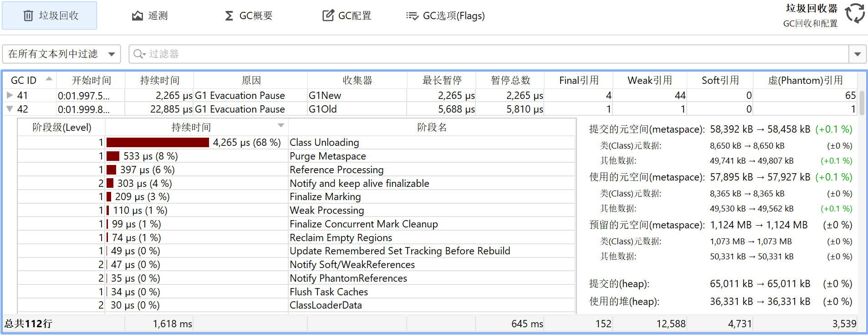Switch to the GC配置 tab
Viewport: 868px width, 335px height.
click(347, 16)
